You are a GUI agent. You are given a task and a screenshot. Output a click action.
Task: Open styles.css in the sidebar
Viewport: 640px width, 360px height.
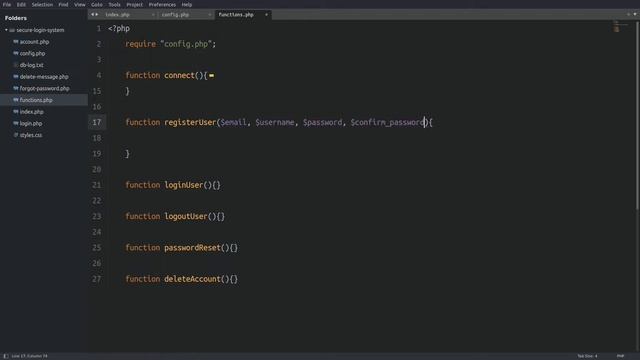(31, 135)
